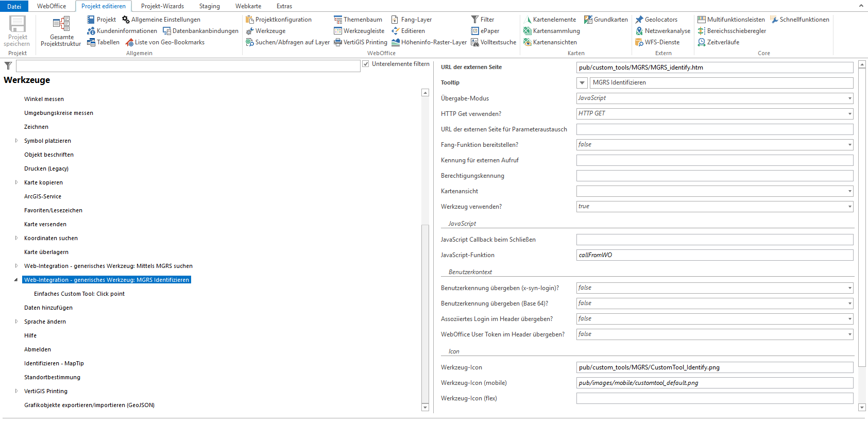This screenshot has height=422, width=868.
Task: Select Drucken (Legacy) in the tree
Action: [46, 168]
